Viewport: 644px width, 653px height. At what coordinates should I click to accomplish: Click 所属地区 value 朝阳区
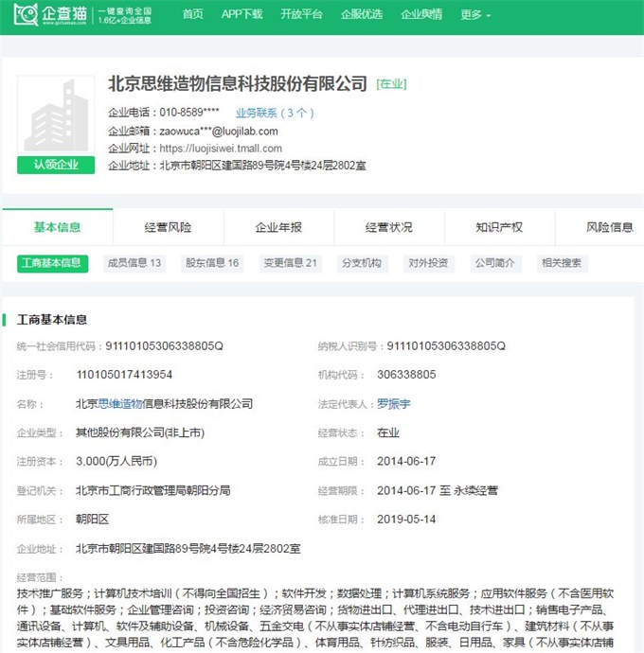click(x=92, y=520)
